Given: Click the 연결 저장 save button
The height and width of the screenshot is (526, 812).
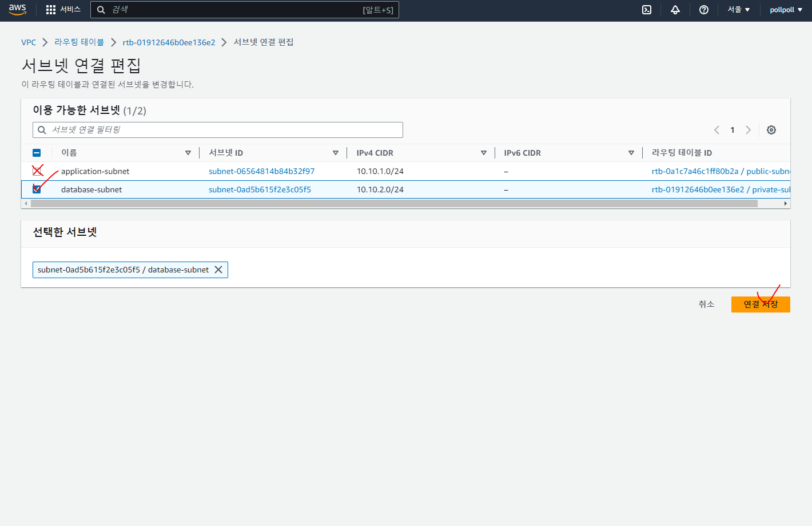Looking at the screenshot, I should [x=761, y=304].
